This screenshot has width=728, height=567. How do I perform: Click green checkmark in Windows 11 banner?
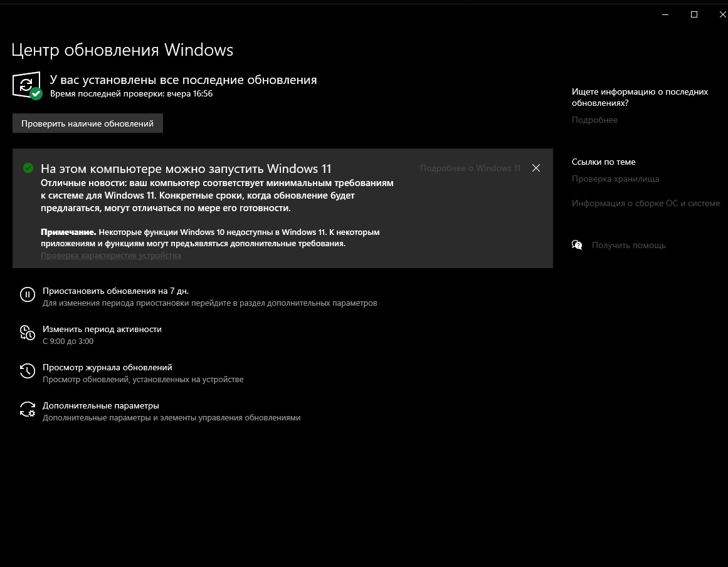(x=28, y=168)
